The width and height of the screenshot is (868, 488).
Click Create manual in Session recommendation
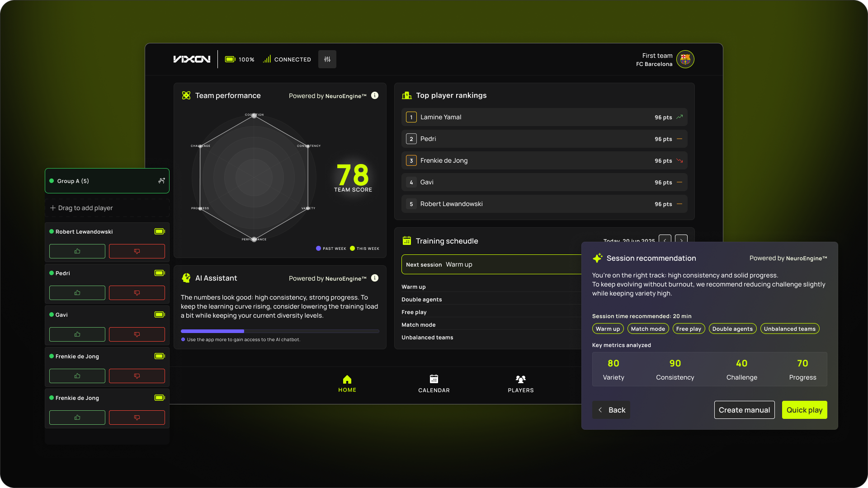point(744,410)
